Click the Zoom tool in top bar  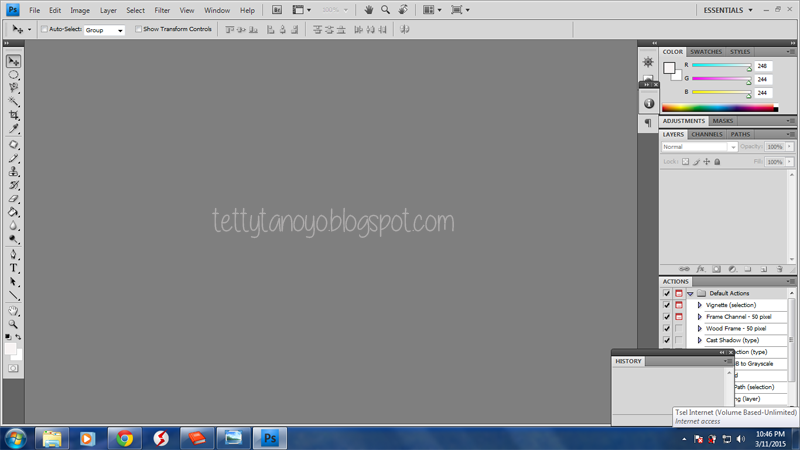tap(385, 10)
